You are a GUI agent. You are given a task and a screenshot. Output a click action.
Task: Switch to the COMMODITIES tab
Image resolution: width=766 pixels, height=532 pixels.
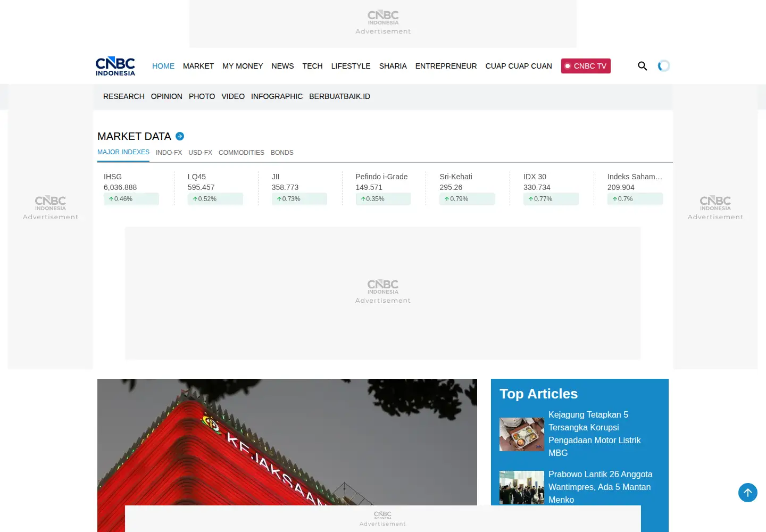pyautogui.click(x=242, y=153)
